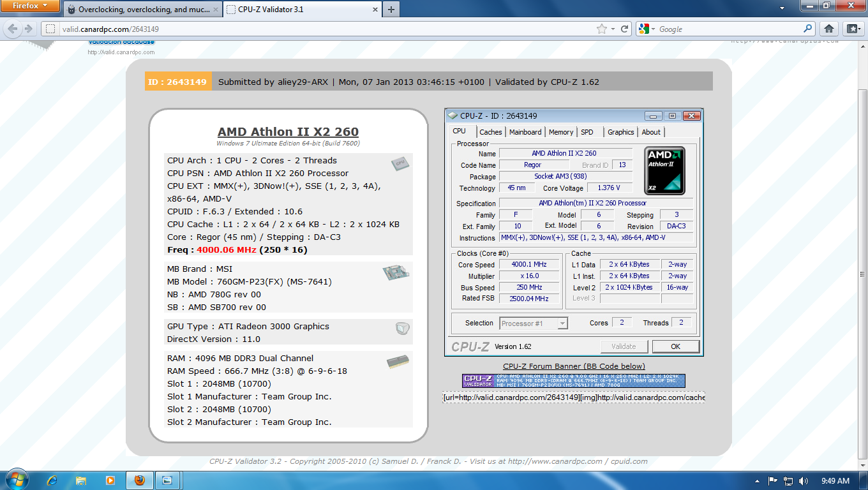Bookmark this page with the star icon

tap(601, 29)
